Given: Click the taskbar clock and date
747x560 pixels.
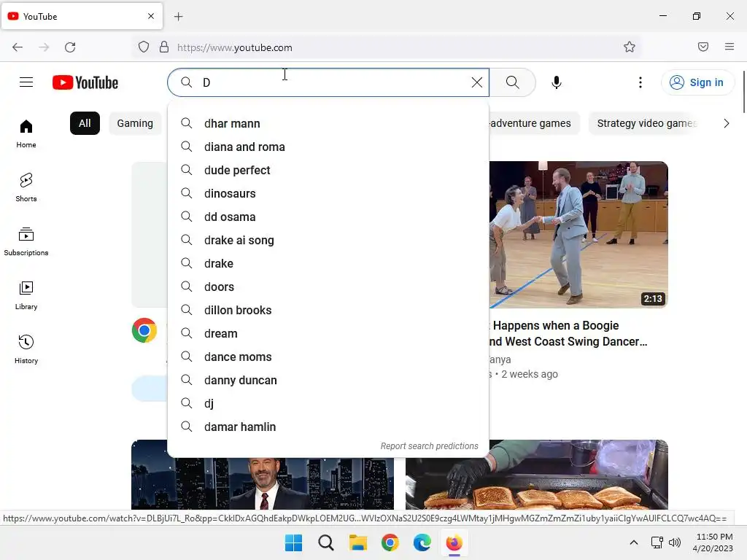Looking at the screenshot, I should pyautogui.click(x=713, y=542).
